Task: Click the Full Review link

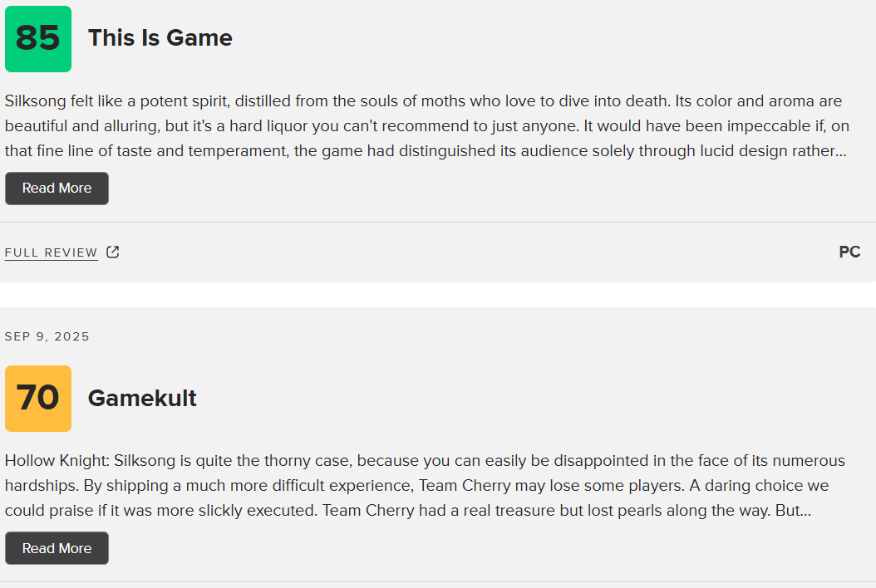Action: coord(51,252)
